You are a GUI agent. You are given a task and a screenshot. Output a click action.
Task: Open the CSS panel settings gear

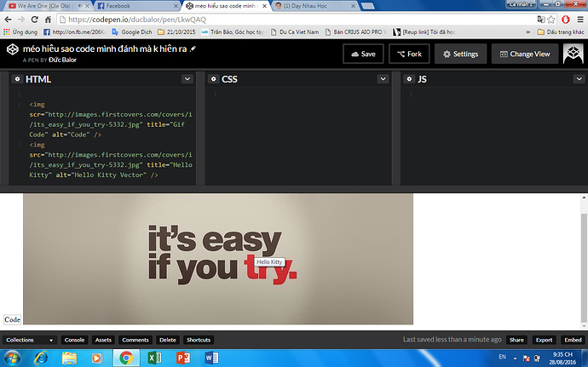[213, 79]
